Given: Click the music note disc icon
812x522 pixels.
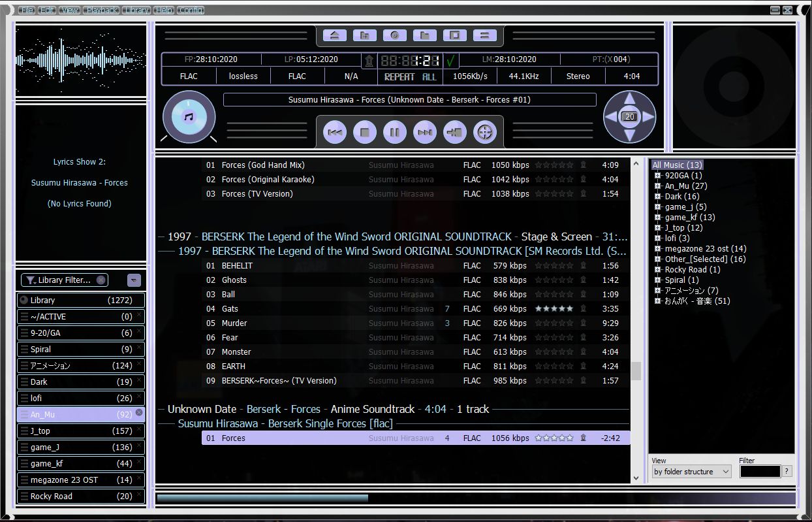Looking at the screenshot, I should coord(189,118).
